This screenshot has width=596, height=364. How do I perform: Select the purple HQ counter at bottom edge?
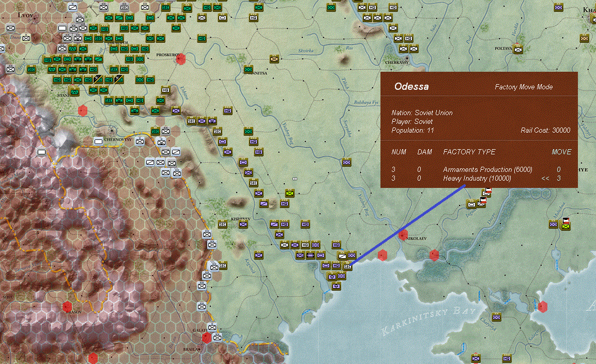pyautogui.click(x=507, y=358)
